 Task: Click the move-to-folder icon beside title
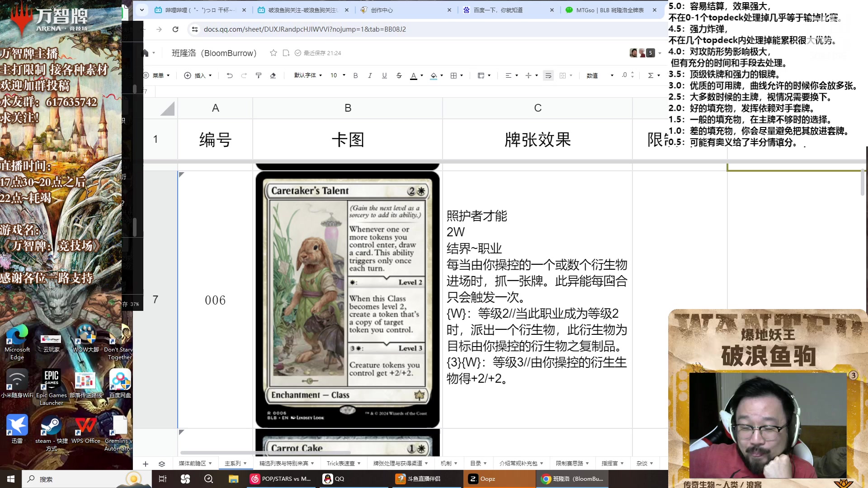(x=286, y=53)
